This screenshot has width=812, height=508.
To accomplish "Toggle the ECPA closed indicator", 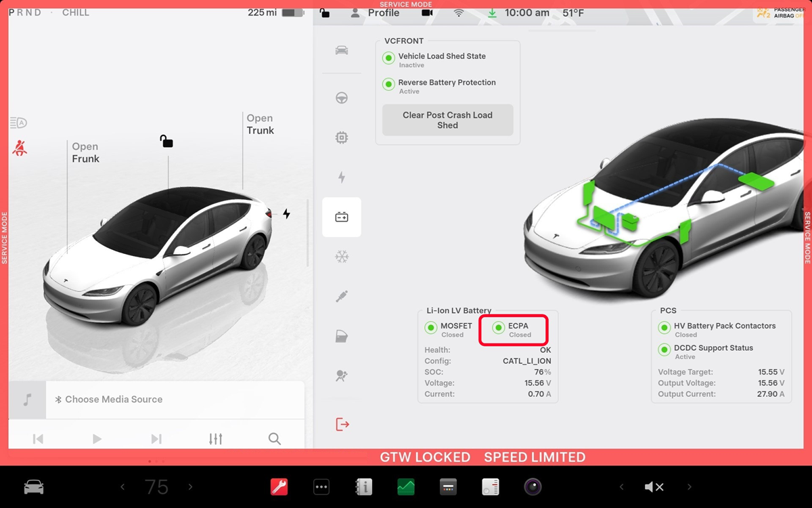I will [499, 328].
